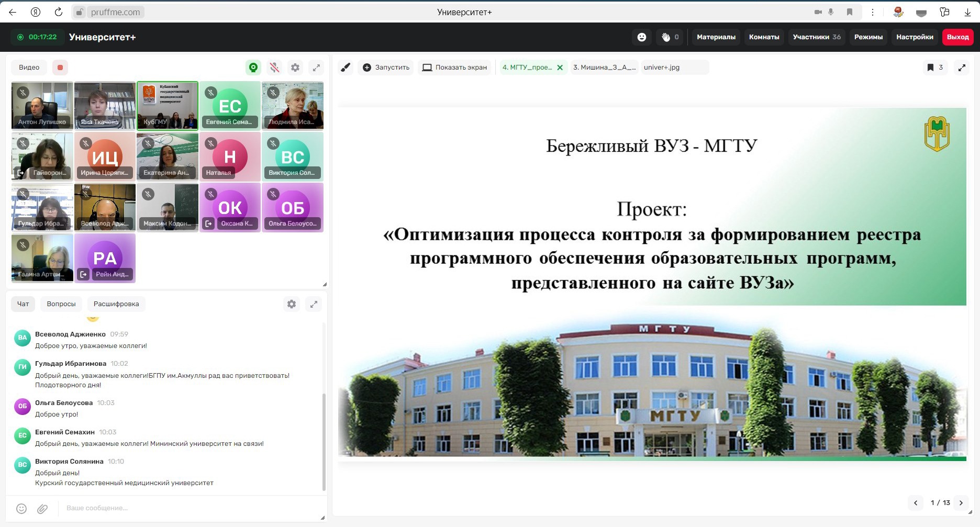Open browser downloads icon

click(x=967, y=12)
